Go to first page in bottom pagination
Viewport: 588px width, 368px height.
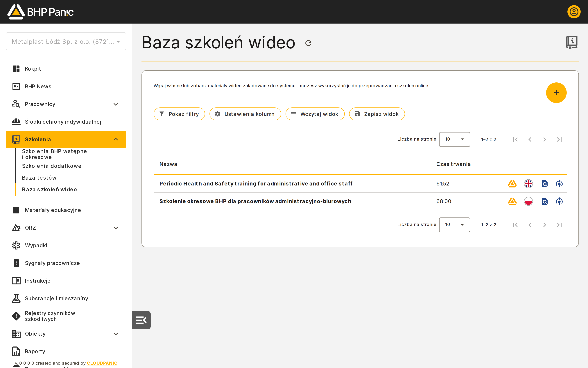click(x=515, y=225)
